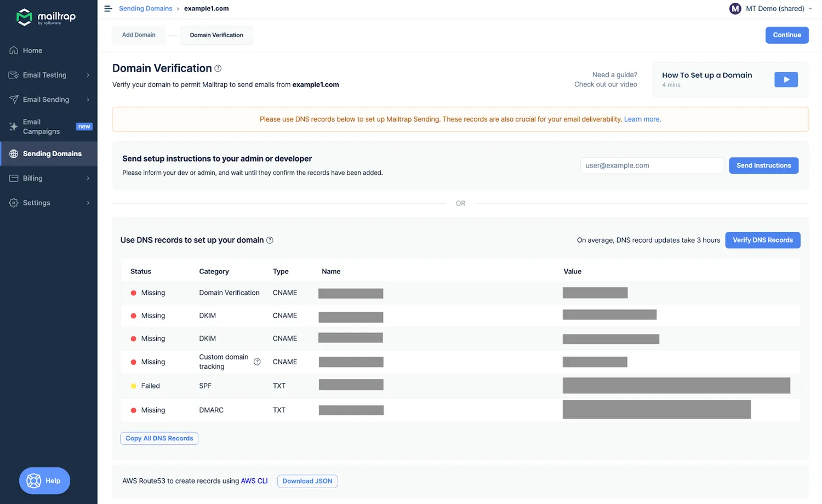Click the Settings gear icon

(14, 203)
